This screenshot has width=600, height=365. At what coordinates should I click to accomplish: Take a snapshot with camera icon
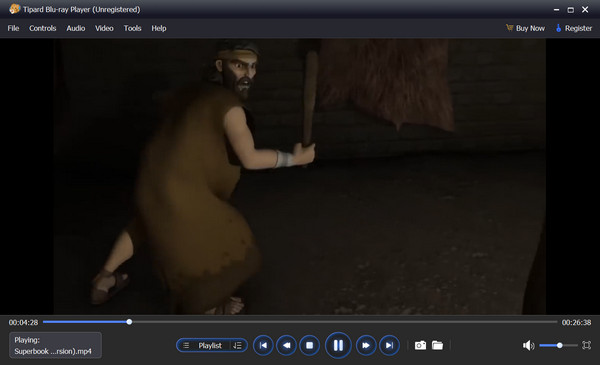point(420,345)
